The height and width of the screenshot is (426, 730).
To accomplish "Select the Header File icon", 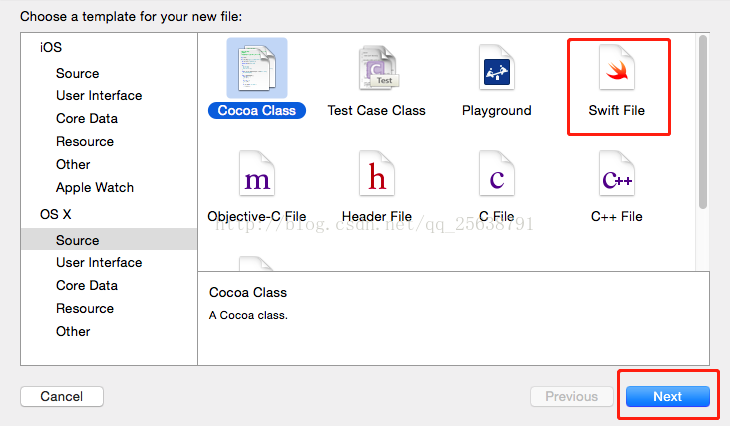I will tap(377, 174).
